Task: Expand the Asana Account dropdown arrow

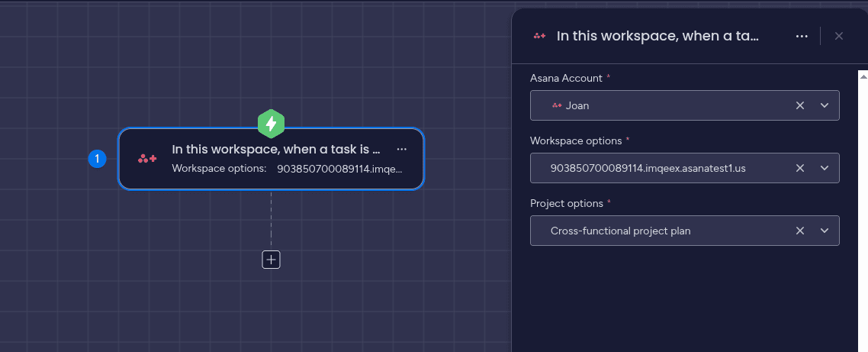Action: 825,105
